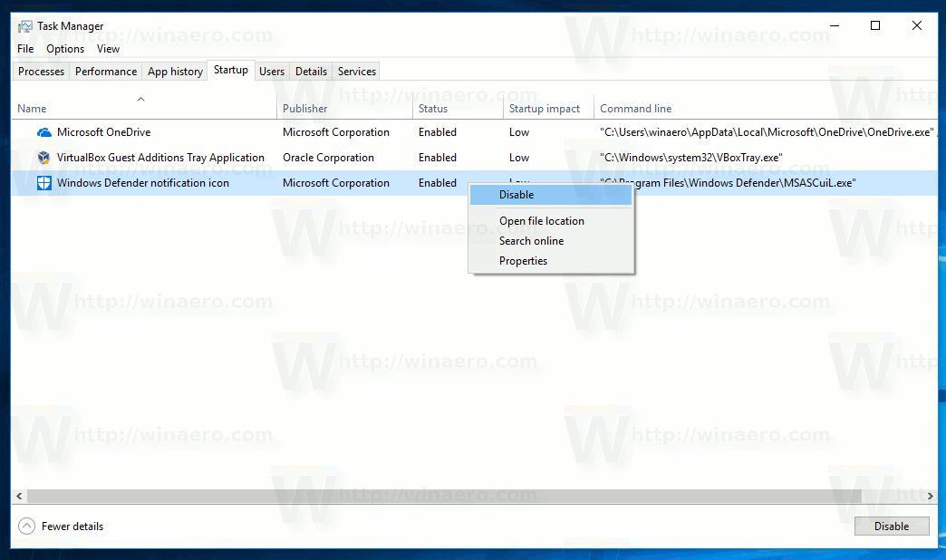The image size is (946, 560).
Task: Go to the Users tab
Action: pyautogui.click(x=271, y=71)
